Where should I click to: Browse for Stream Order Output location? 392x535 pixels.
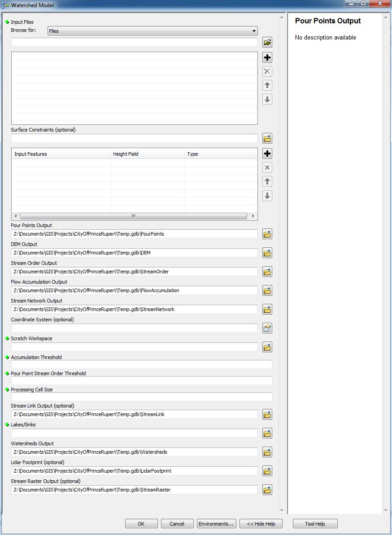pyautogui.click(x=267, y=272)
